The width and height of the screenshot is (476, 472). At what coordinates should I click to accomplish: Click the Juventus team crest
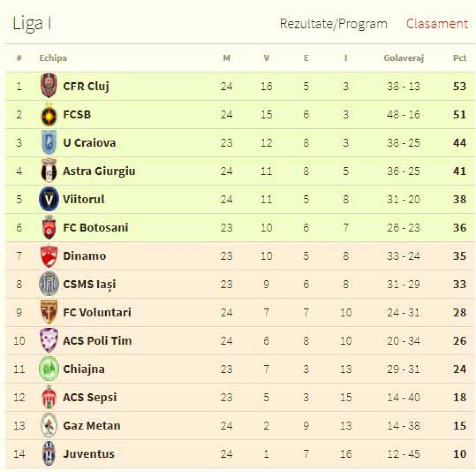pyautogui.click(x=49, y=454)
